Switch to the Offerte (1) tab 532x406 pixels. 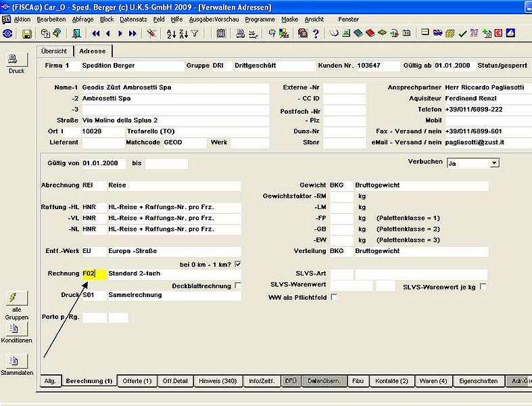[x=137, y=381]
